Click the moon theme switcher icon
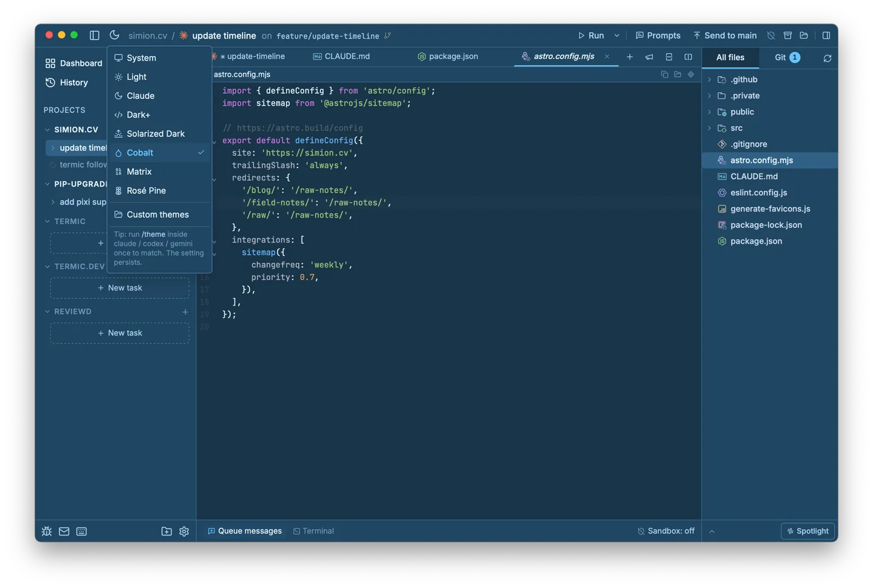Screen dimensions: 873x588 [x=114, y=35]
